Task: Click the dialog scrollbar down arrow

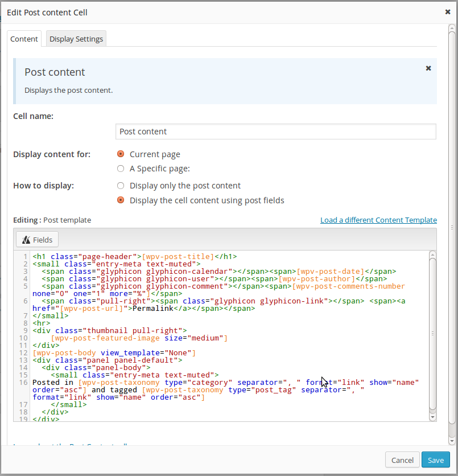Action: tap(452, 441)
